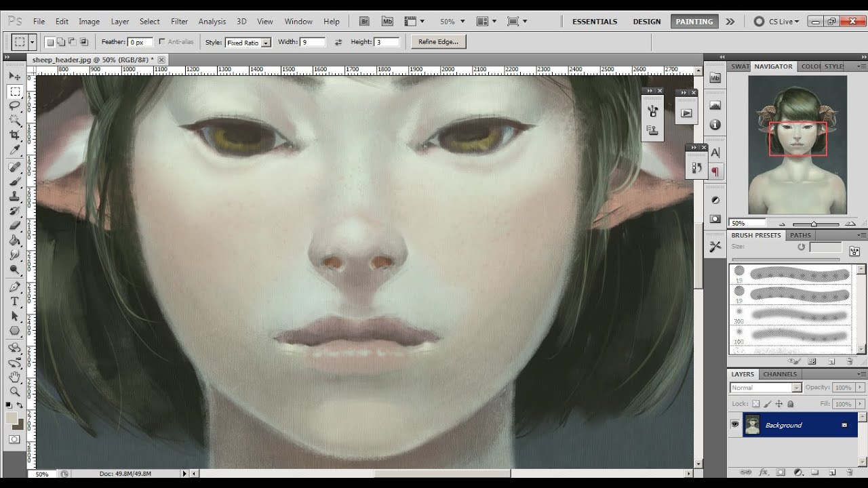Image resolution: width=868 pixels, height=488 pixels.
Task: Open the Masks panel icon
Action: 715,219
